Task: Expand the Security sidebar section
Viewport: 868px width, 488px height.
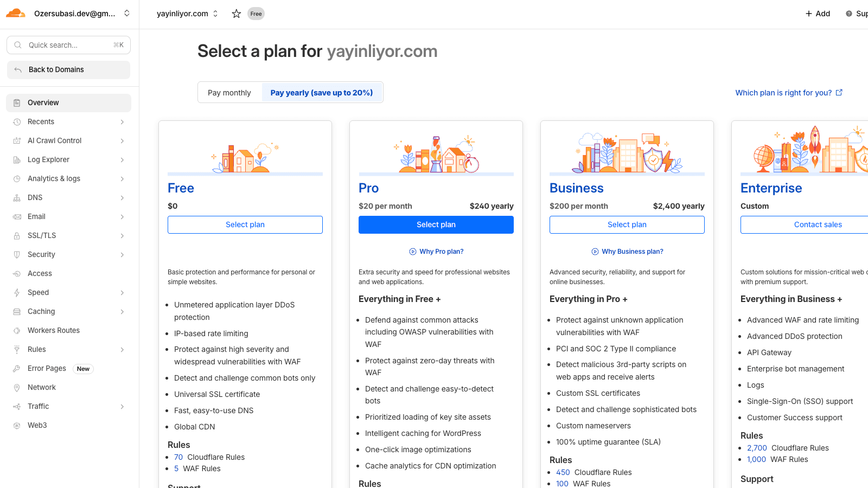Action: tap(122, 255)
